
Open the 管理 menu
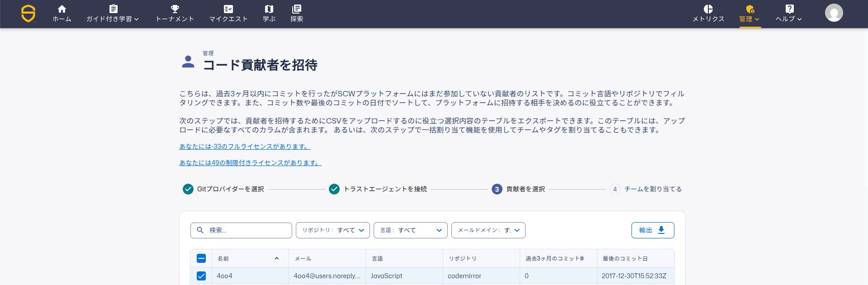[x=749, y=14]
